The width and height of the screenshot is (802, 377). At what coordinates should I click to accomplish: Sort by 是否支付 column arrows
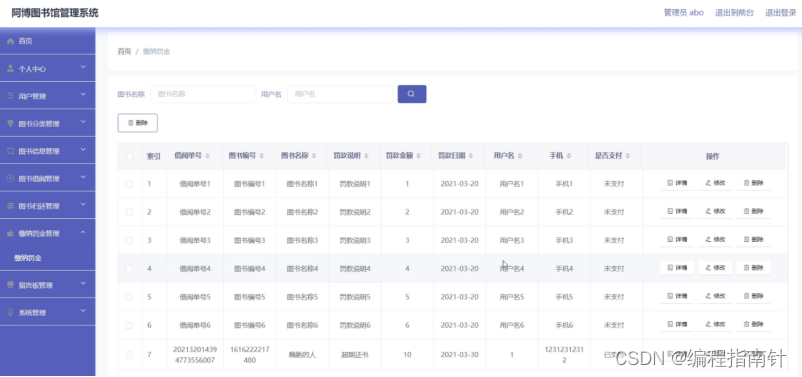click(x=628, y=156)
